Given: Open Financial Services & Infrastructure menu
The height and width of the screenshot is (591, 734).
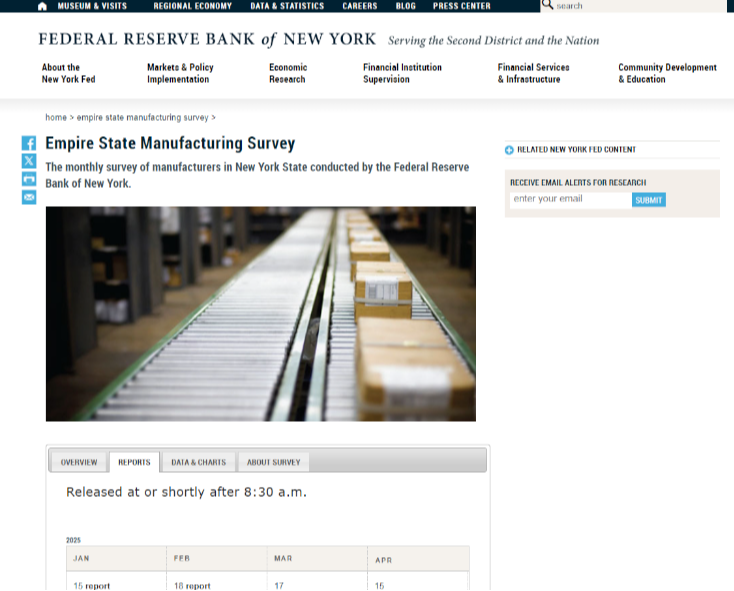Looking at the screenshot, I should [x=533, y=73].
